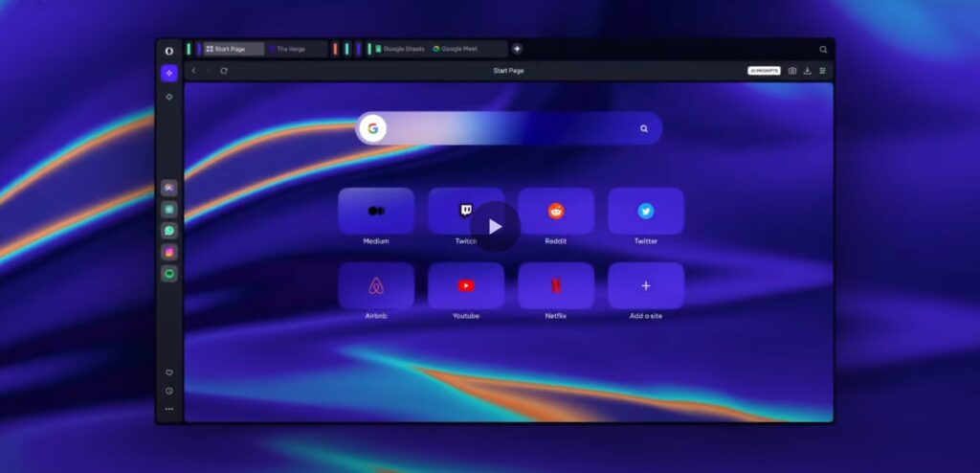Click the Add a site tile
Viewport: 980px width, 473px height.
click(x=646, y=285)
